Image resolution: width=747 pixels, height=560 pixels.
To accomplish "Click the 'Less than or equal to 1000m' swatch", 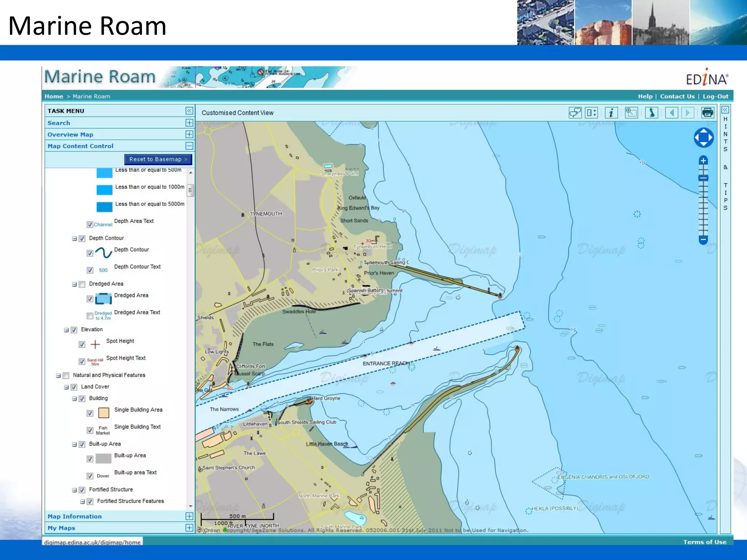I will tap(104, 190).
